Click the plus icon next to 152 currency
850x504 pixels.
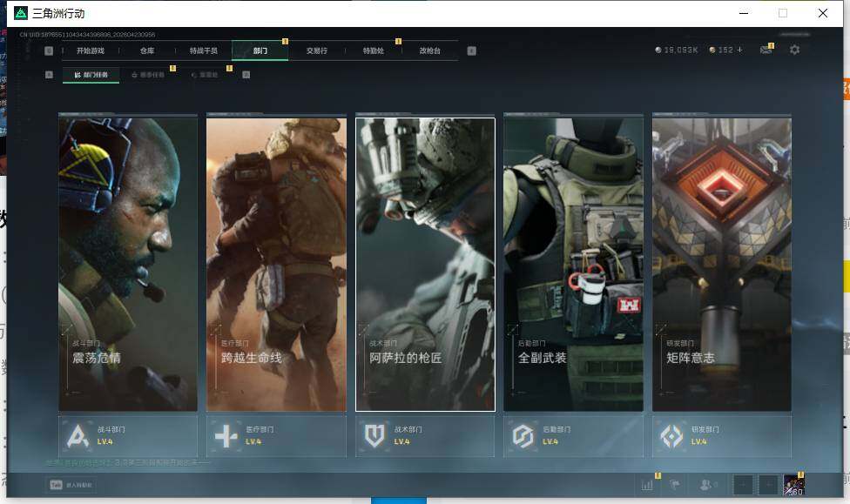(x=739, y=50)
